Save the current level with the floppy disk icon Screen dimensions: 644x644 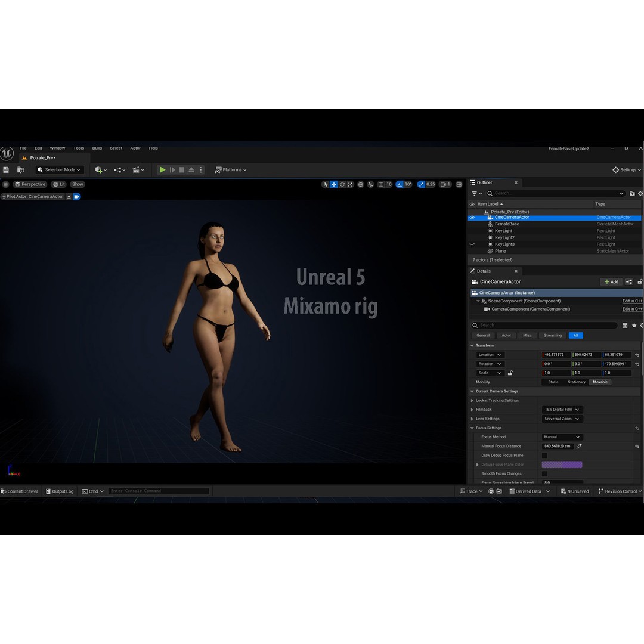(6, 169)
